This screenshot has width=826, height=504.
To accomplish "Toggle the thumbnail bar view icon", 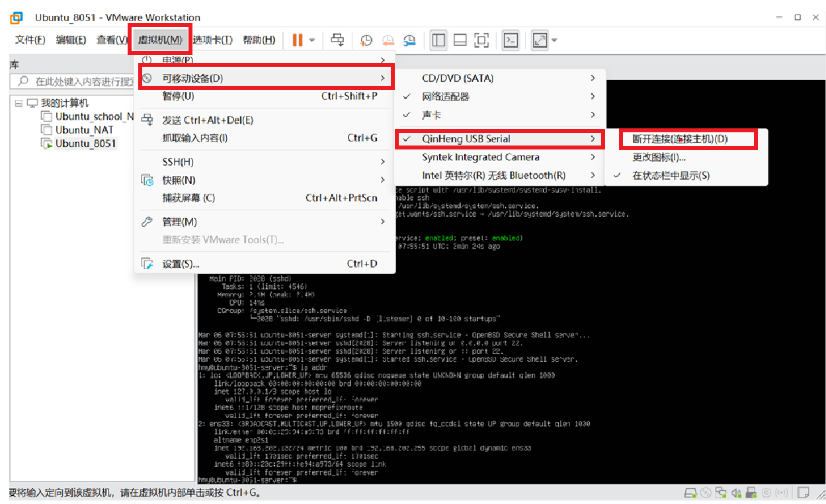I will (460, 40).
